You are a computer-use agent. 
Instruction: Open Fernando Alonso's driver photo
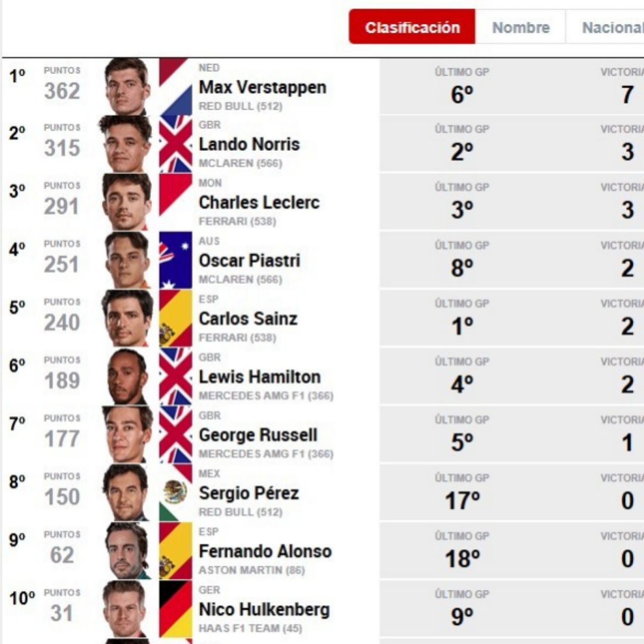tap(126, 551)
